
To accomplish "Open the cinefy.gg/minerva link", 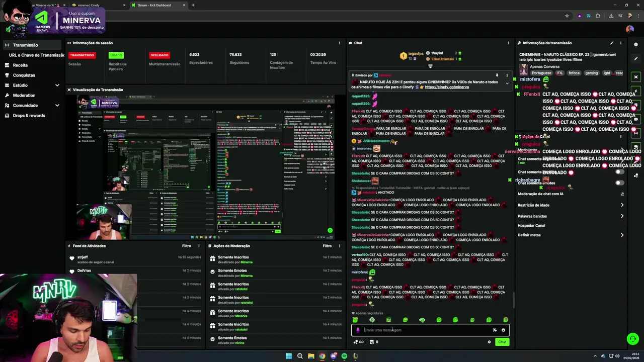I will [x=447, y=87].
